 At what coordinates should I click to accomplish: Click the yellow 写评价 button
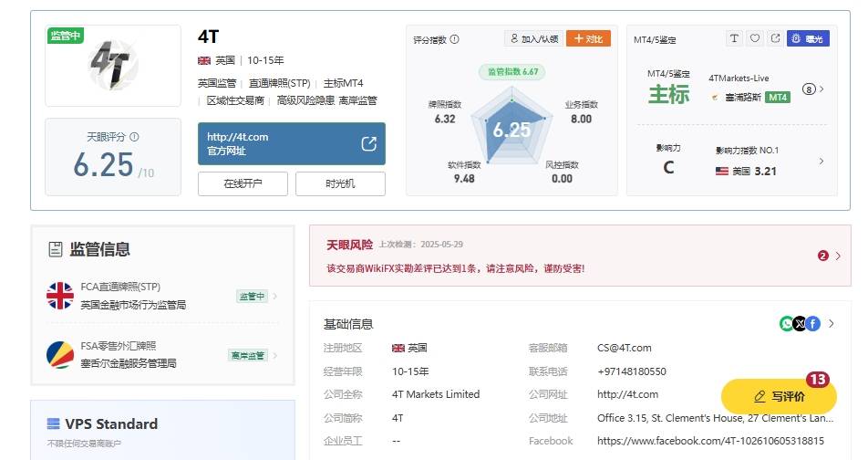pos(779,396)
